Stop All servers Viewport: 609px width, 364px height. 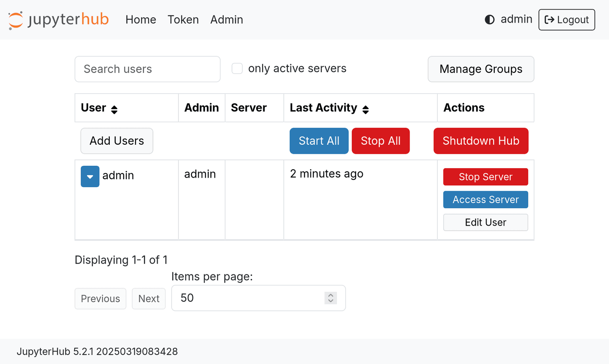pos(381,141)
